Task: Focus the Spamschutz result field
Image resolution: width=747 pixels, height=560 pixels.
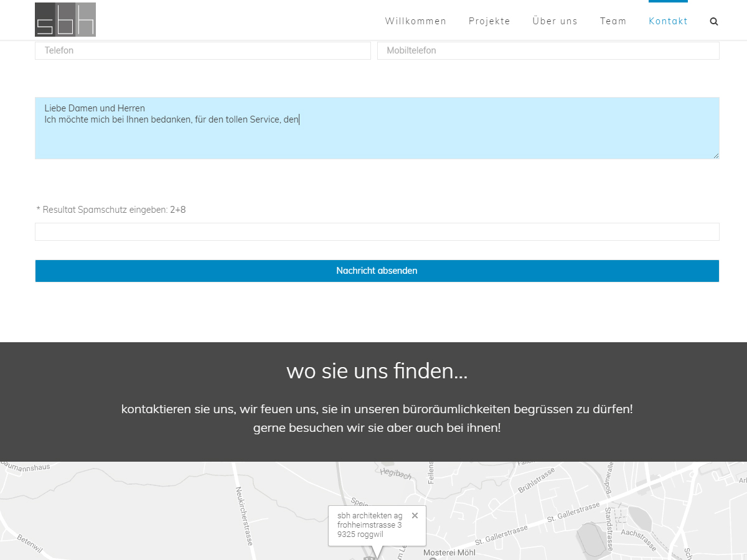Action: [x=377, y=231]
